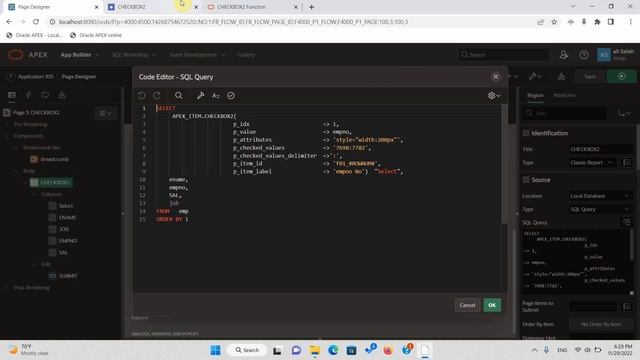Open the SQL Workshop menu
Screen dimensions: 640x360
[x=134, y=55]
